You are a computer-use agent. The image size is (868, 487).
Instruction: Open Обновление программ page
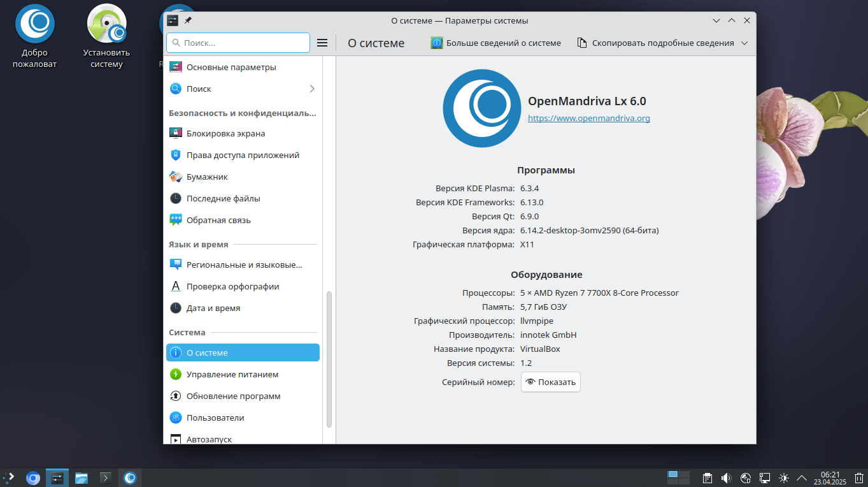click(243, 396)
